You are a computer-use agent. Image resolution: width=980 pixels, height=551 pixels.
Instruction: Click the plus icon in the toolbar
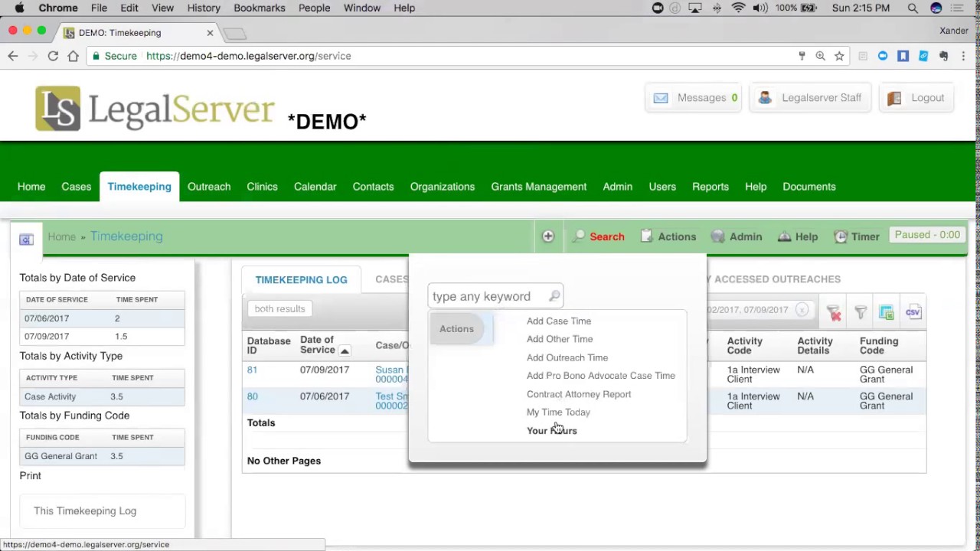point(548,236)
